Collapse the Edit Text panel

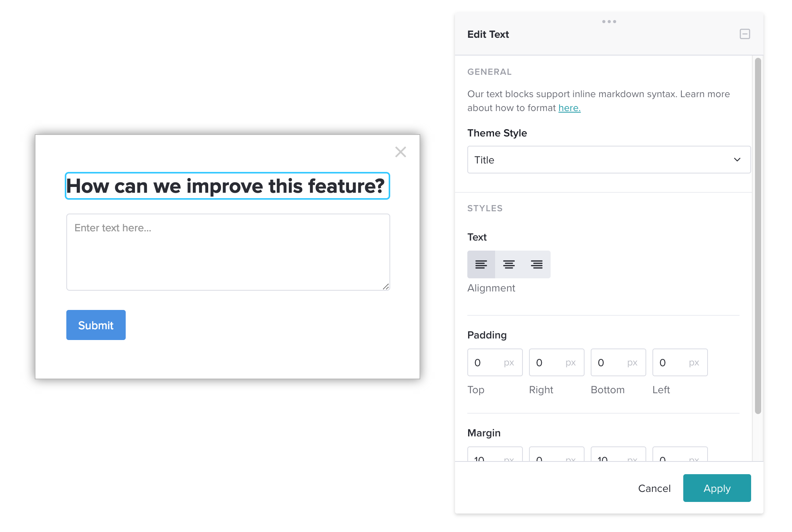(x=745, y=34)
